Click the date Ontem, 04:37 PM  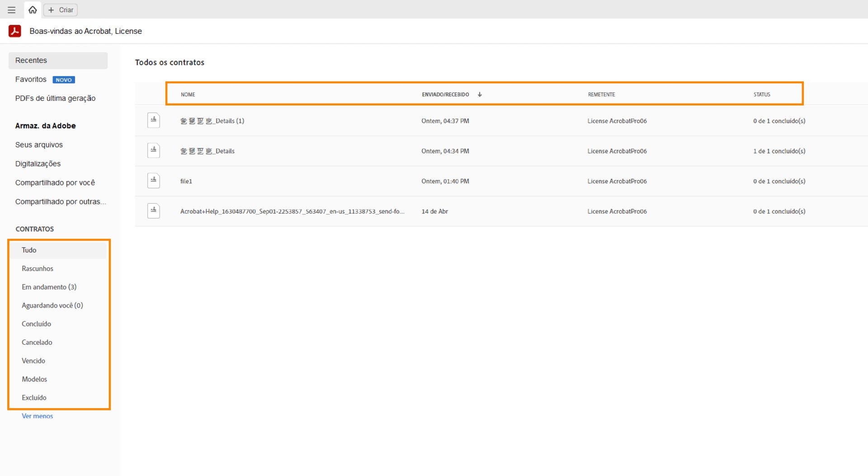pos(445,121)
